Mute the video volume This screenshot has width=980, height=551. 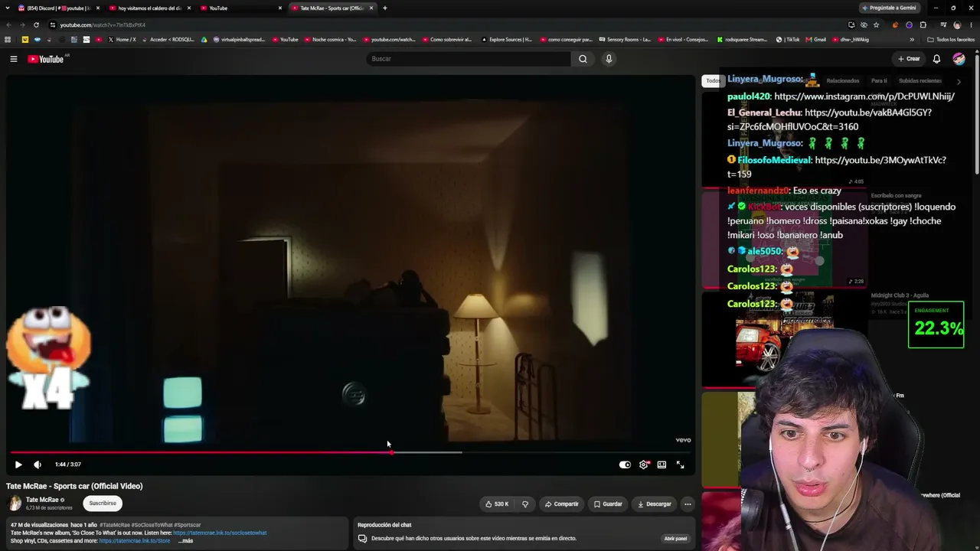[x=38, y=465]
